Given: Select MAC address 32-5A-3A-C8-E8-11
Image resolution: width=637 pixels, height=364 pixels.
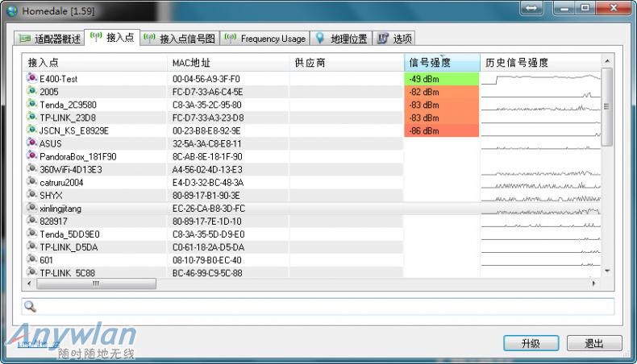Looking at the screenshot, I should 206,143.
